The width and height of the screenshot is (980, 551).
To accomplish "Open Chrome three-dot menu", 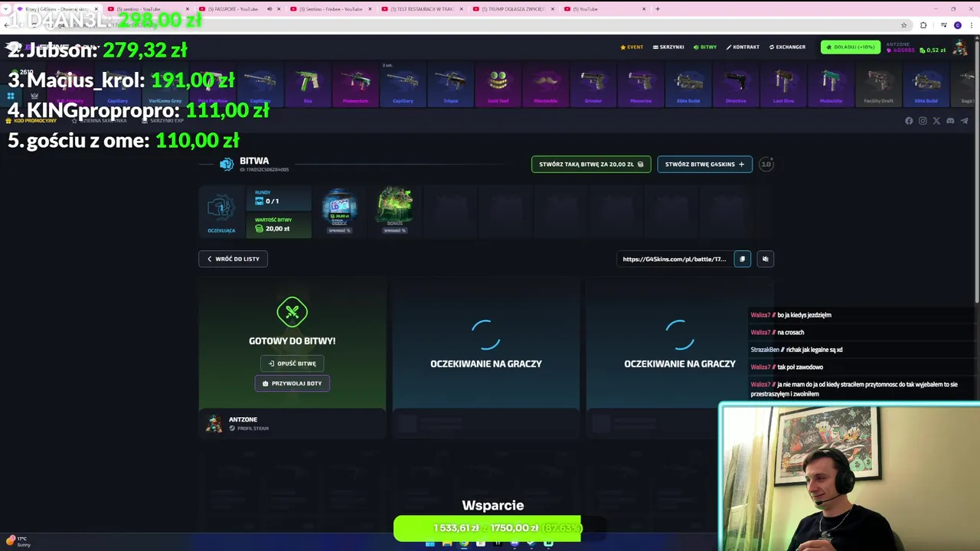I will point(972,25).
